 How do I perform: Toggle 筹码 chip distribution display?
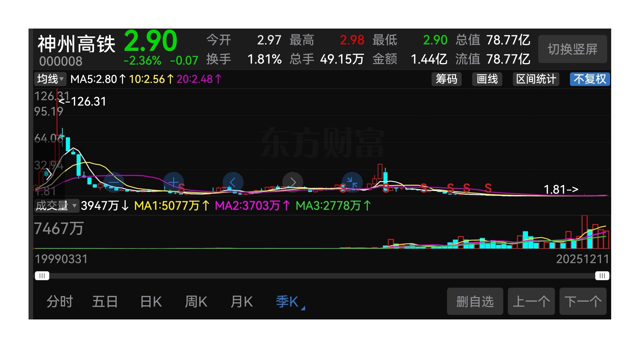coord(446,79)
